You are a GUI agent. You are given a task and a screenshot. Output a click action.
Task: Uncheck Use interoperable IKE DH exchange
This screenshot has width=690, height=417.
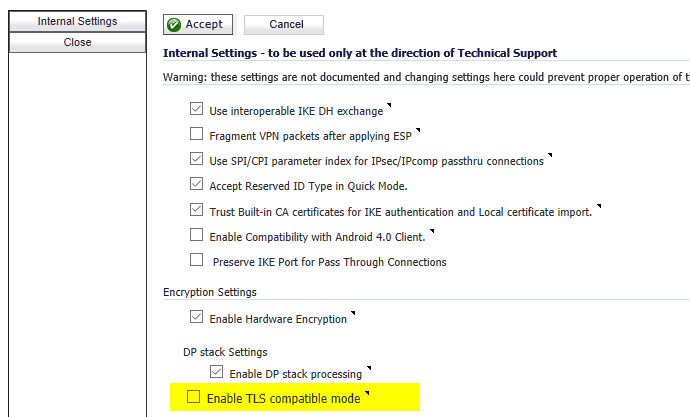[196, 109]
